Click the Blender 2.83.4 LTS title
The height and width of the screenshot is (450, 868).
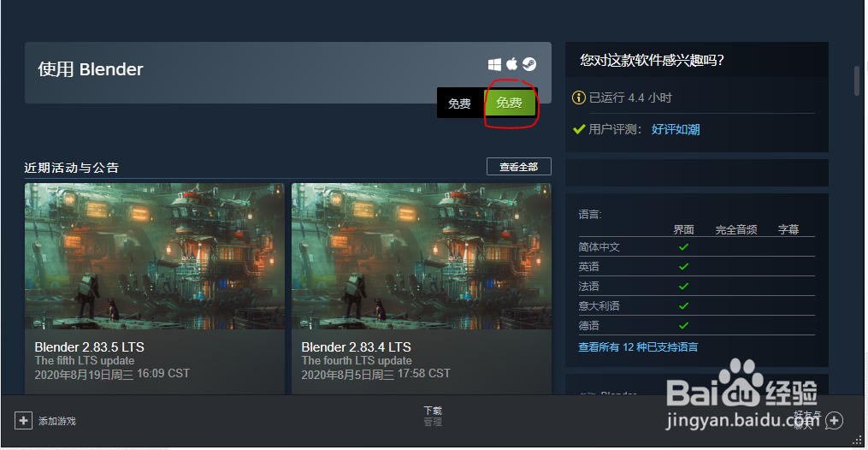tap(356, 347)
